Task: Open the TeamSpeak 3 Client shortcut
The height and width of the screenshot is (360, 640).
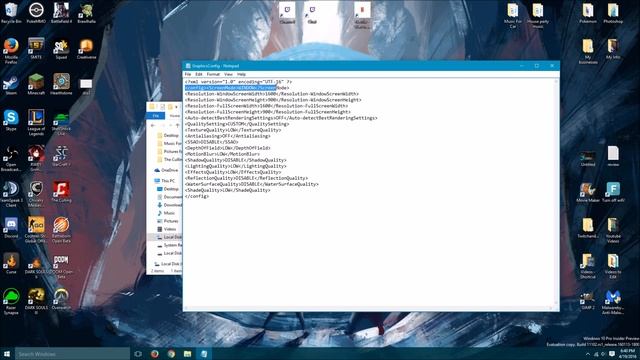Action: point(11,194)
